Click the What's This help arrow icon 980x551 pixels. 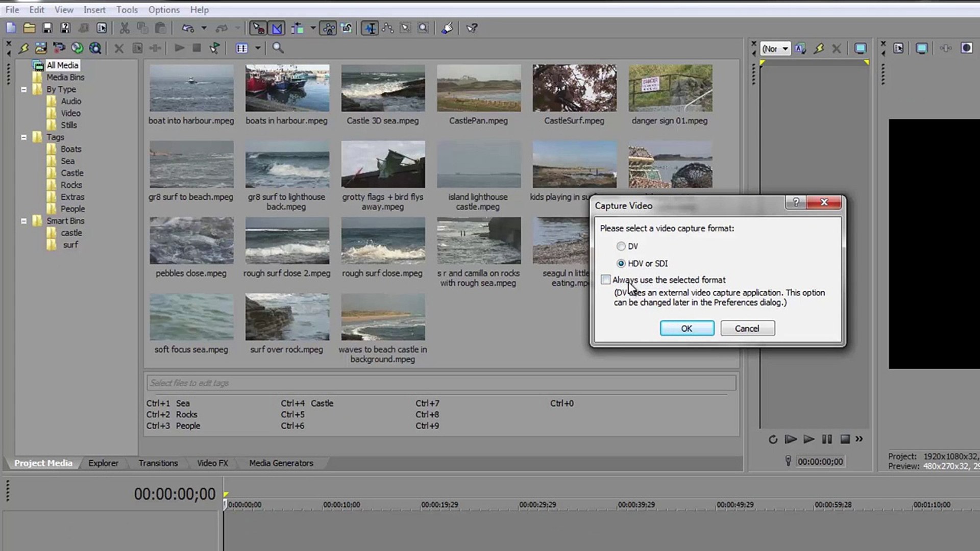(472, 28)
